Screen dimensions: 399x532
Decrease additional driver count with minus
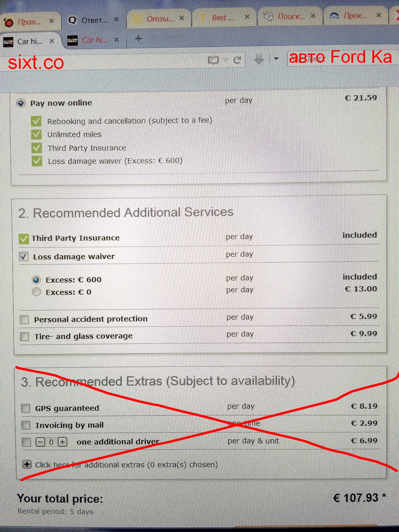[x=40, y=442]
